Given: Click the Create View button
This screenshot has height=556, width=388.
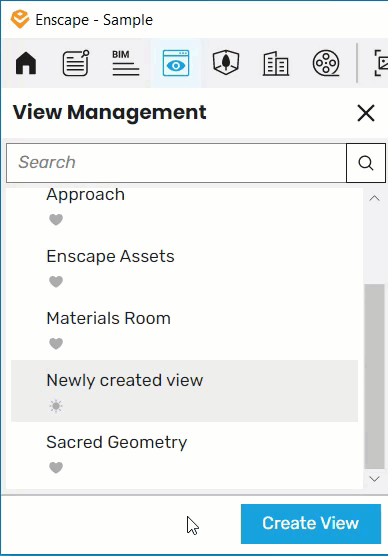Looking at the screenshot, I should point(311,524).
